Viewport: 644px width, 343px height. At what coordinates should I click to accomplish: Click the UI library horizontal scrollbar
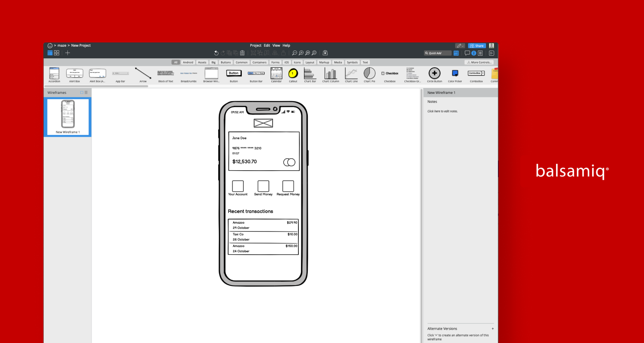(96, 86)
